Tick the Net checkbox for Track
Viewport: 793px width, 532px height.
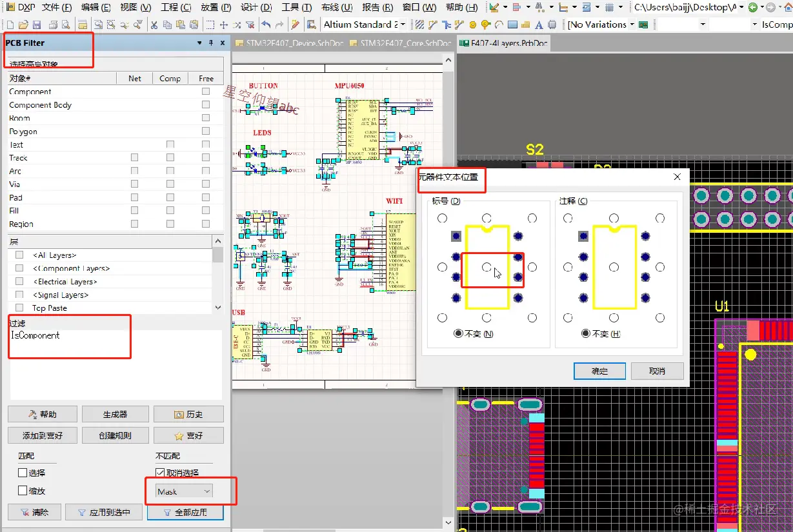pyautogui.click(x=134, y=157)
